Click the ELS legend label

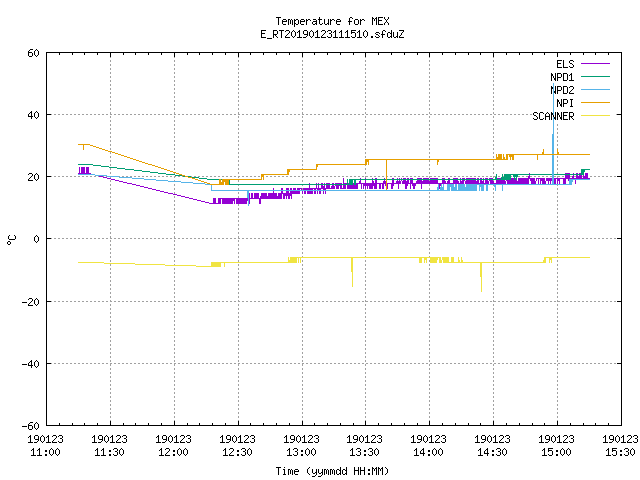[x=565, y=64]
